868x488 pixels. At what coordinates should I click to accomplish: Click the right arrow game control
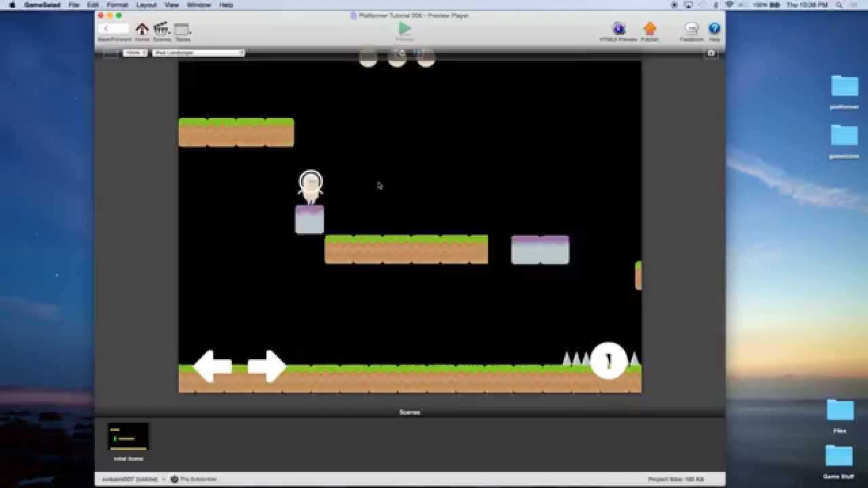coord(267,366)
